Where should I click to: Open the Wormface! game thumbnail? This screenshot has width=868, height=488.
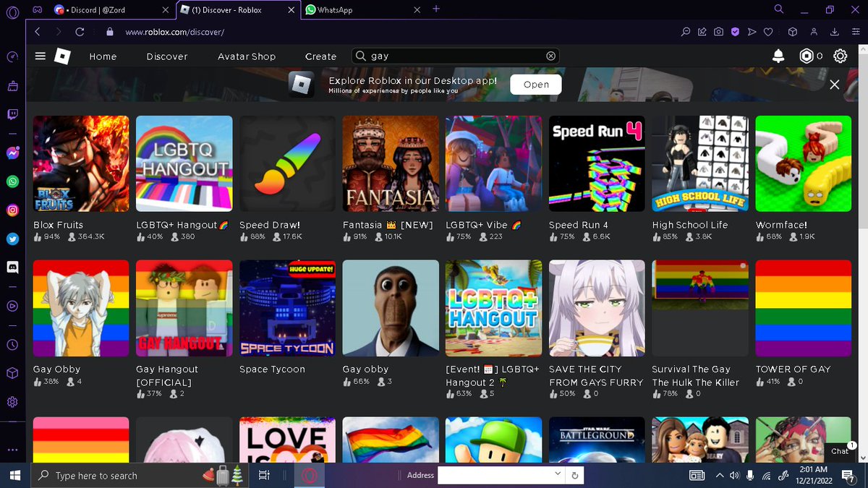pos(803,163)
